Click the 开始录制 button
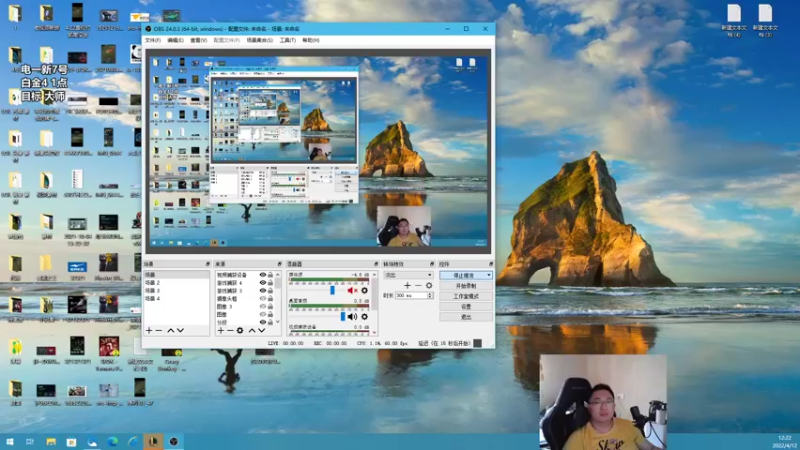 pyautogui.click(x=466, y=286)
